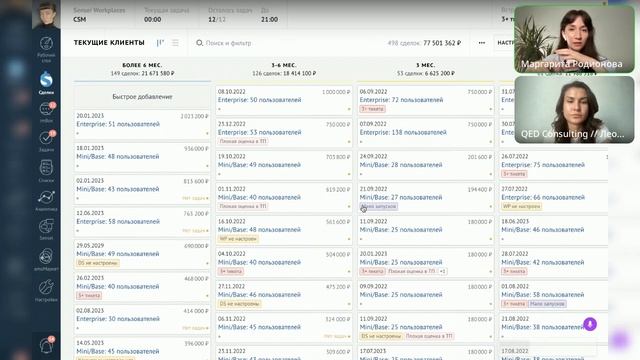This screenshot has width=640, height=360.
Task: Open deal Enterprise: 72 пользователей
Action: [401, 100]
